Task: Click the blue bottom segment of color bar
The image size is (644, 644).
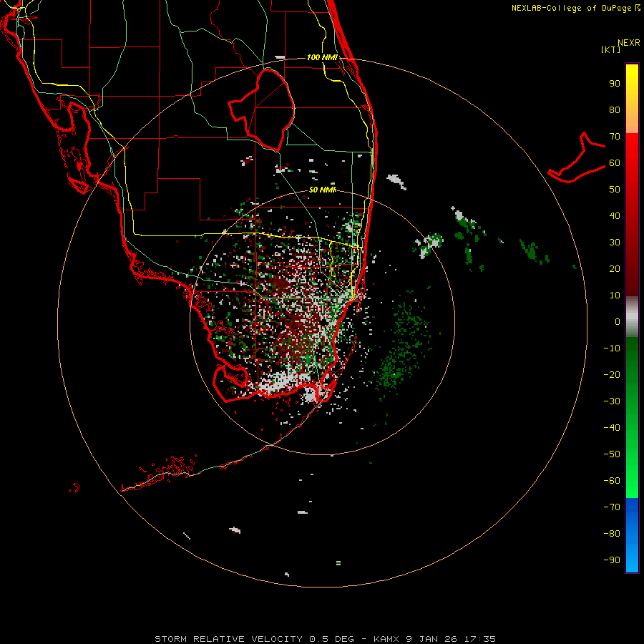Action: tap(632, 535)
